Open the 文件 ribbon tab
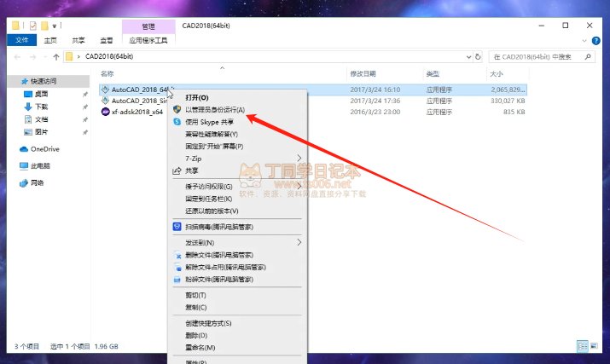 pyautogui.click(x=22, y=40)
